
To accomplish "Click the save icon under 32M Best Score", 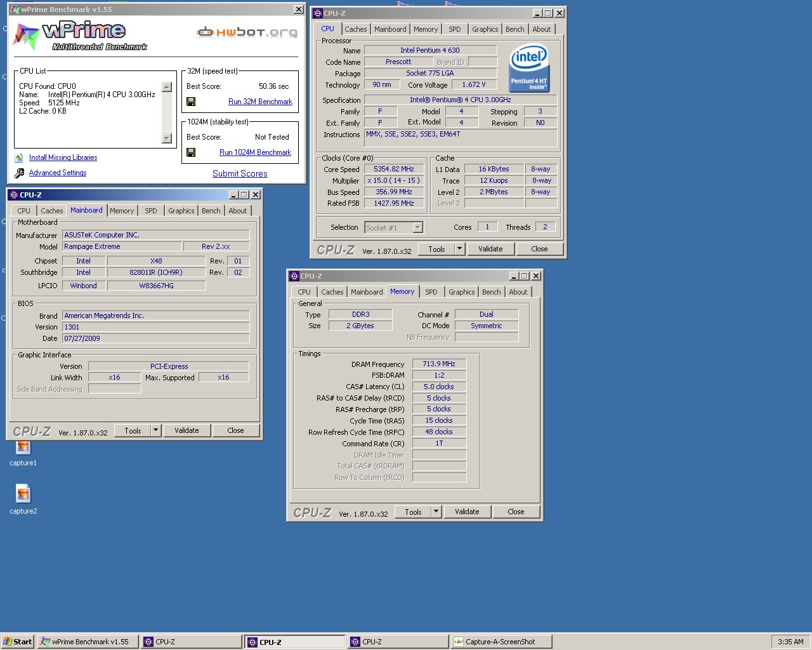I will click(x=191, y=102).
